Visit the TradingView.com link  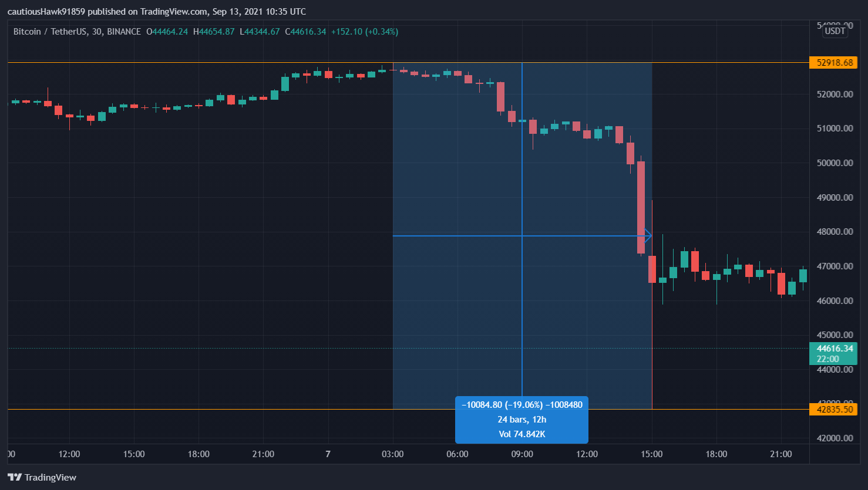(172, 11)
